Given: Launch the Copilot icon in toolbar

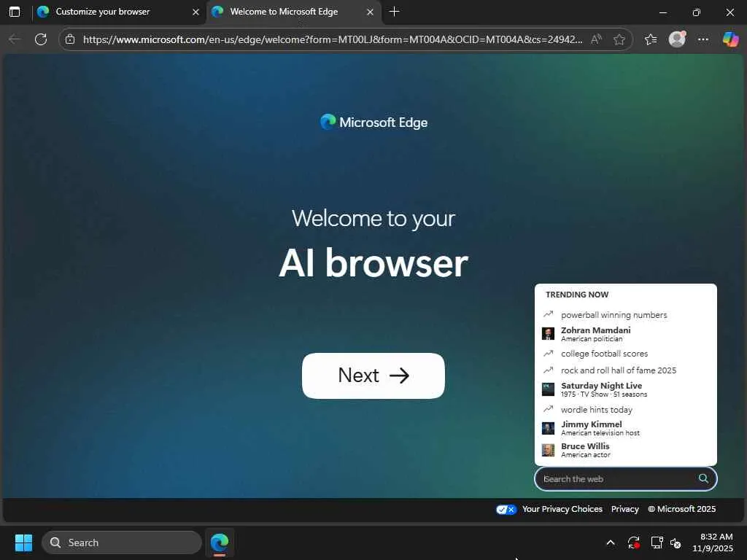Looking at the screenshot, I should point(730,39).
